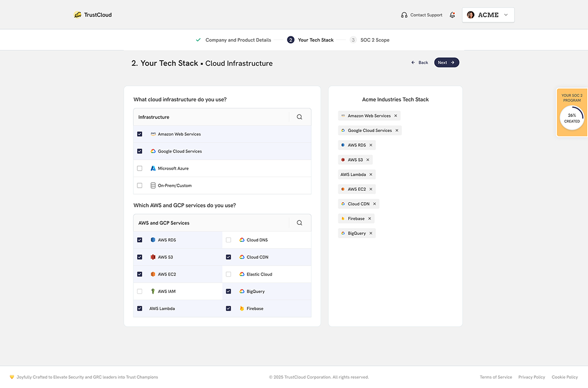Click the Next button

(x=447, y=63)
